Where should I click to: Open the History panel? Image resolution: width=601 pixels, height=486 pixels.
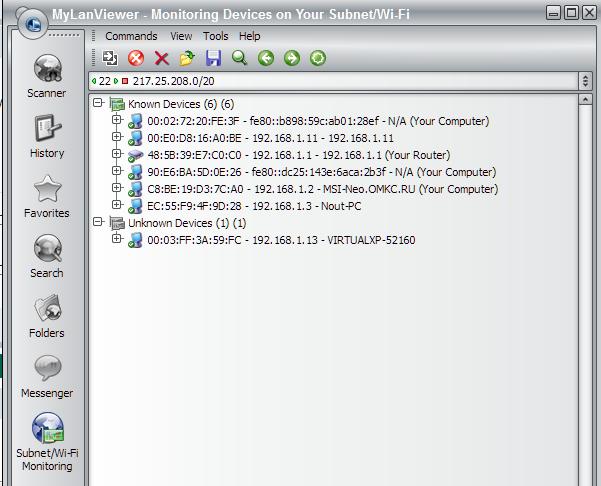click(x=47, y=136)
